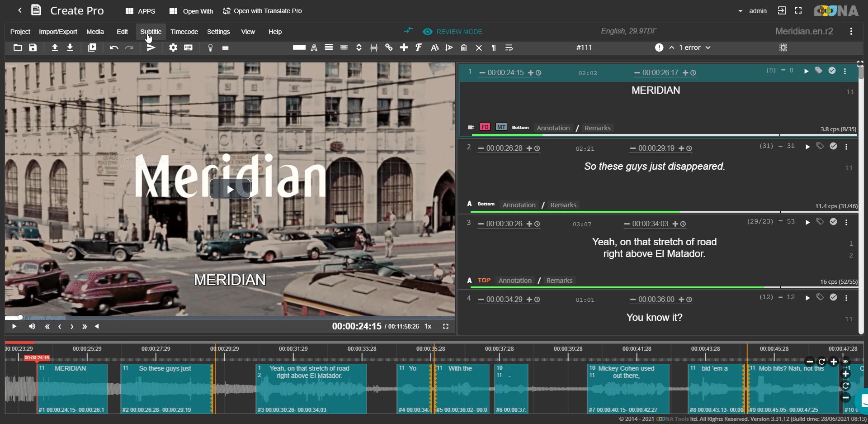Click the undo arrow icon
Image resolution: width=868 pixels, height=424 pixels.
114,48
